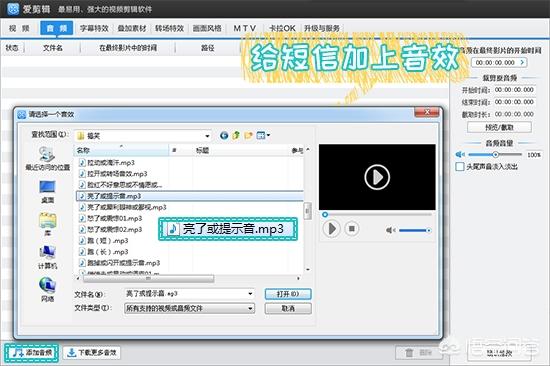Viewport: 550px width, 366px height.
Task: Select file 拉开或转场音效.mp3
Action: pos(113,174)
